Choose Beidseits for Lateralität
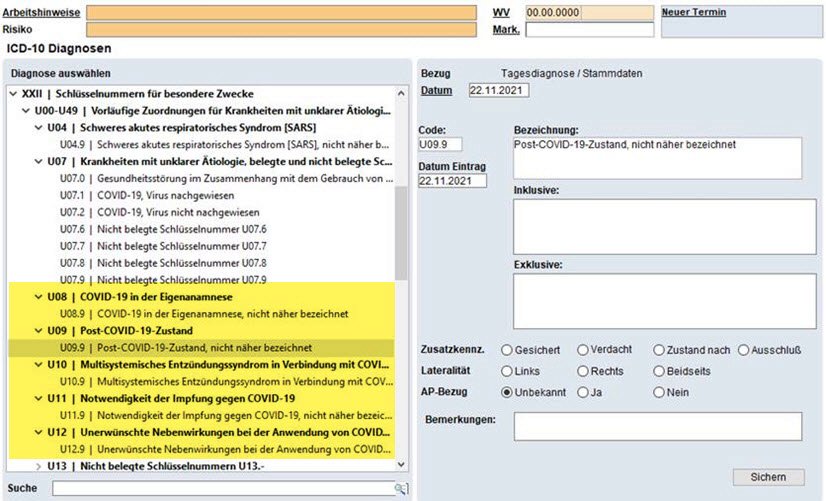Viewport: 826px width, 501px height. click(659, 371)
